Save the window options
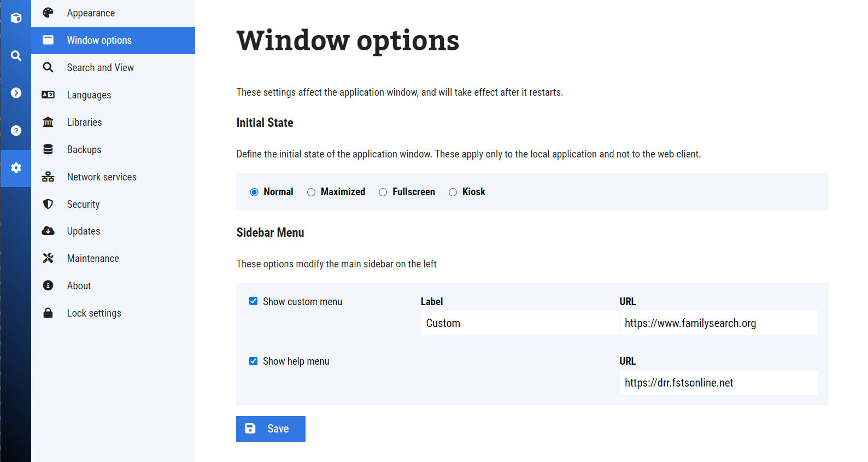This screenshot has width=868, height=462. [x=271, y=429]
